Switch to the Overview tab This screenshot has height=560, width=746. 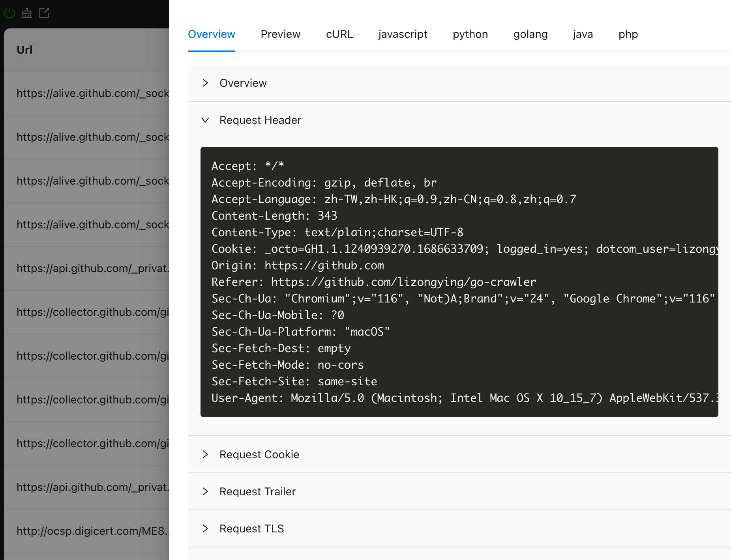(212, 34)
